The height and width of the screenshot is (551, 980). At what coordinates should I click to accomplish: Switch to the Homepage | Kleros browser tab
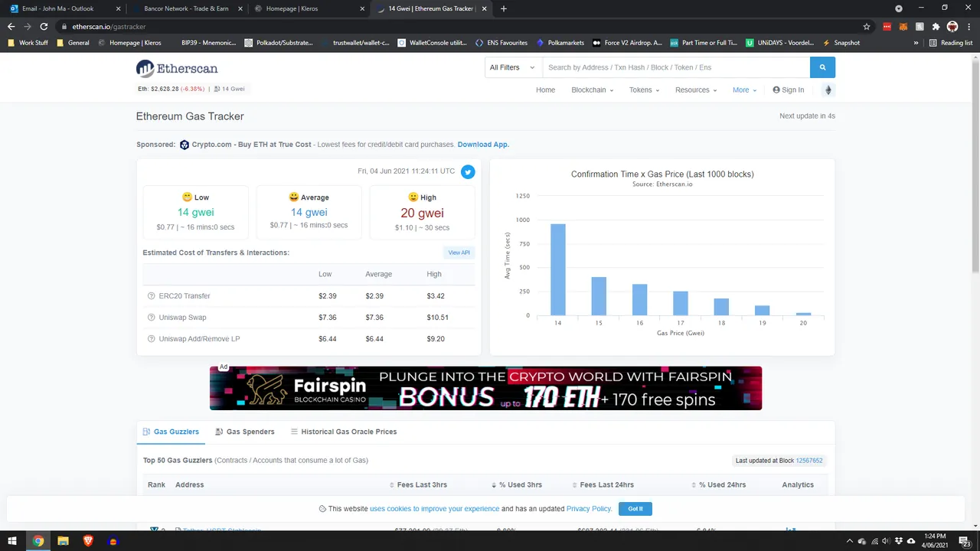coord(310,8)
